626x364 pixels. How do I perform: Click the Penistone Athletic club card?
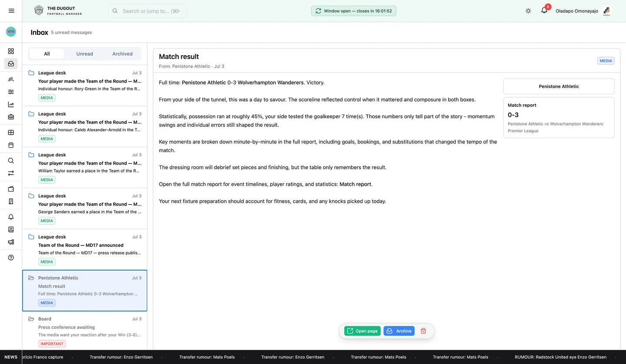click(x=559, y=86)
